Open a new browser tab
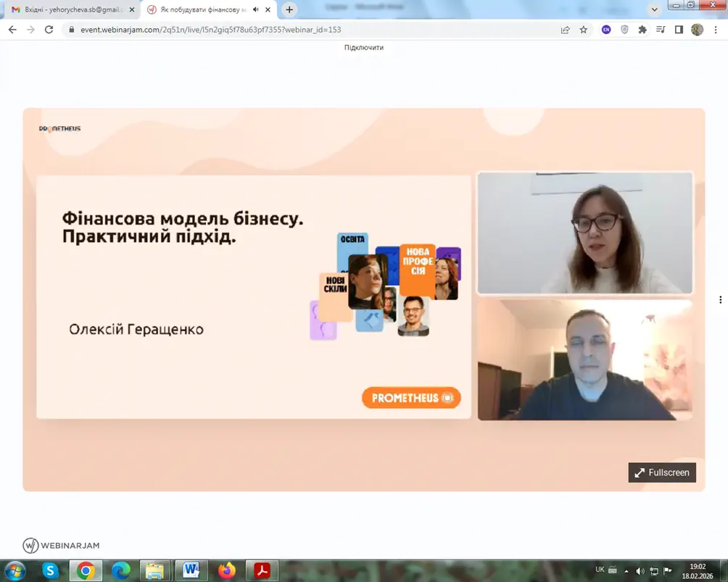 pos(290,10)
